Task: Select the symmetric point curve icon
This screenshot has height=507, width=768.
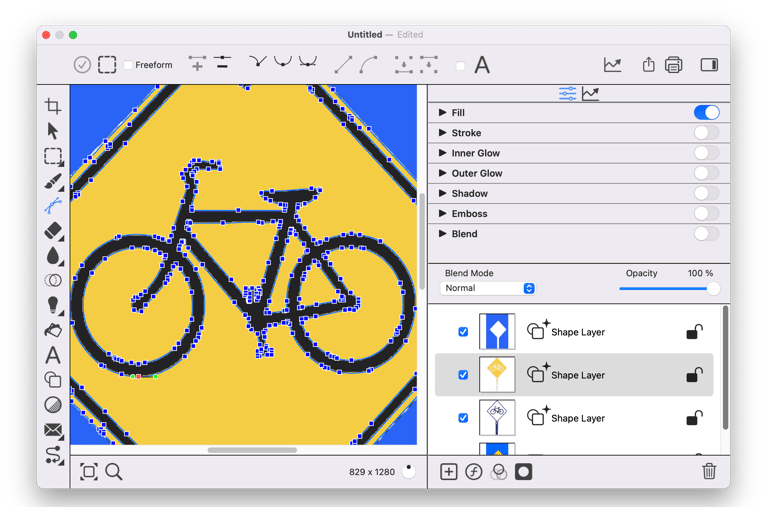Action: (308, 61)
